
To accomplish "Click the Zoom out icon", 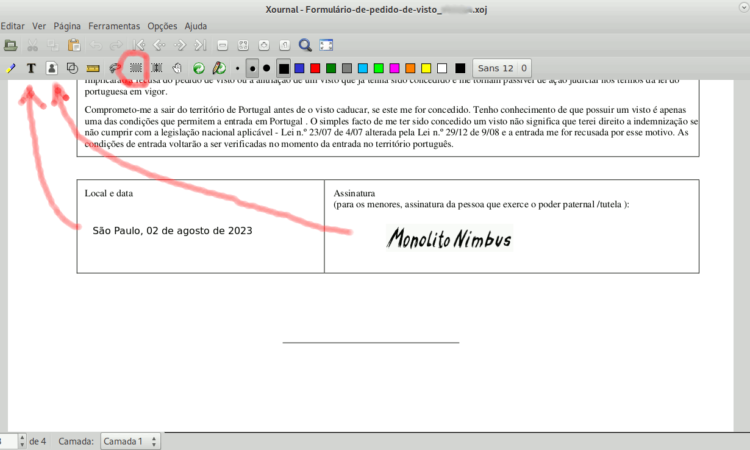I will [222, 45].
